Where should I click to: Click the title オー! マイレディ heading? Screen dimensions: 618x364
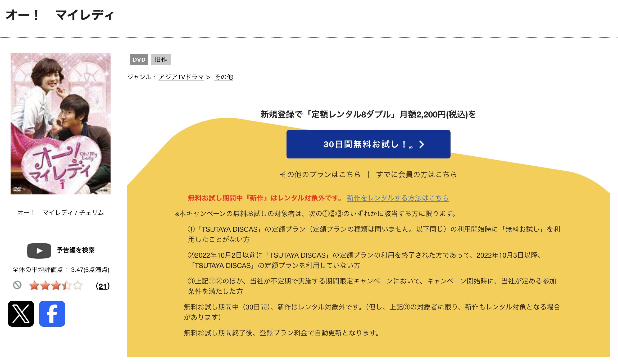click(60, 15)
